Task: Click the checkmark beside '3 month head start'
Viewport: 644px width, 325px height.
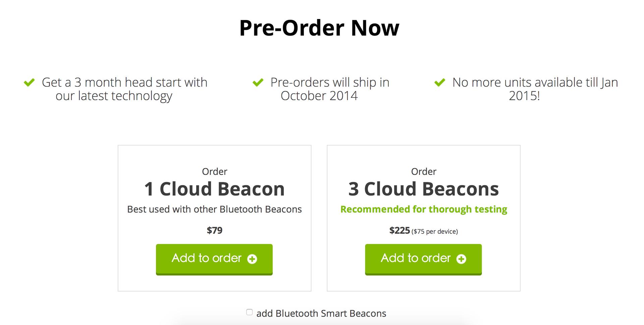Action: click(29, 82)
